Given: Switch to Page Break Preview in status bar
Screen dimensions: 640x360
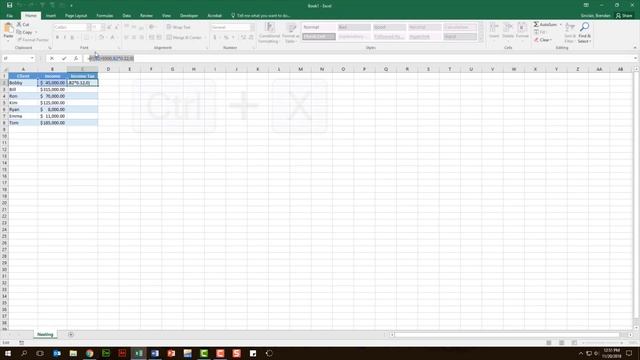Looking at the screenshot, I should [x=574, y=342].
